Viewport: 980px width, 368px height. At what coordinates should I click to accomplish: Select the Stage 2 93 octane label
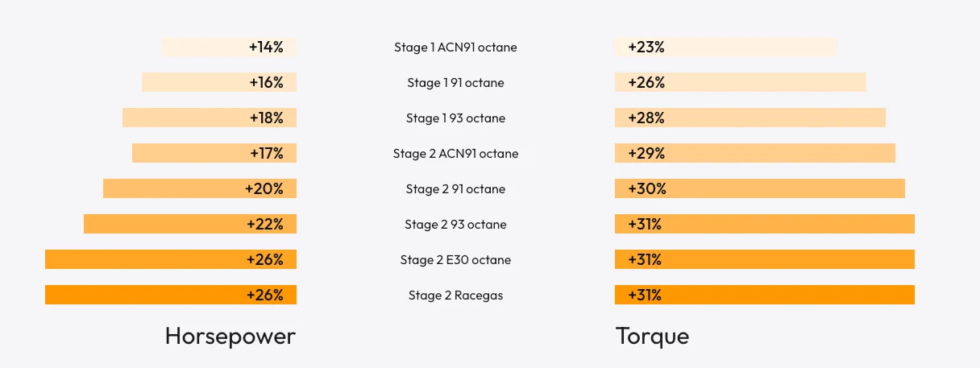coord(455,225)
